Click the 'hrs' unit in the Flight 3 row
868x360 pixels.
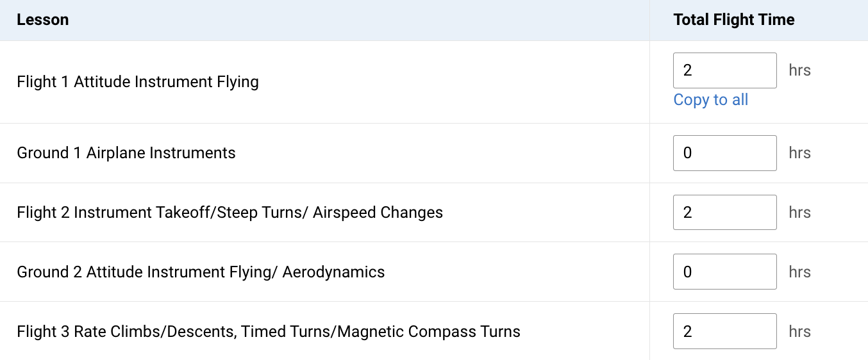tap(800, 331)
